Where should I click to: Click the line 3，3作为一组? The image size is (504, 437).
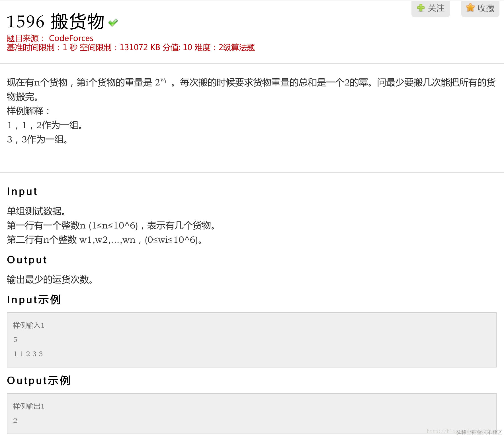38,139
